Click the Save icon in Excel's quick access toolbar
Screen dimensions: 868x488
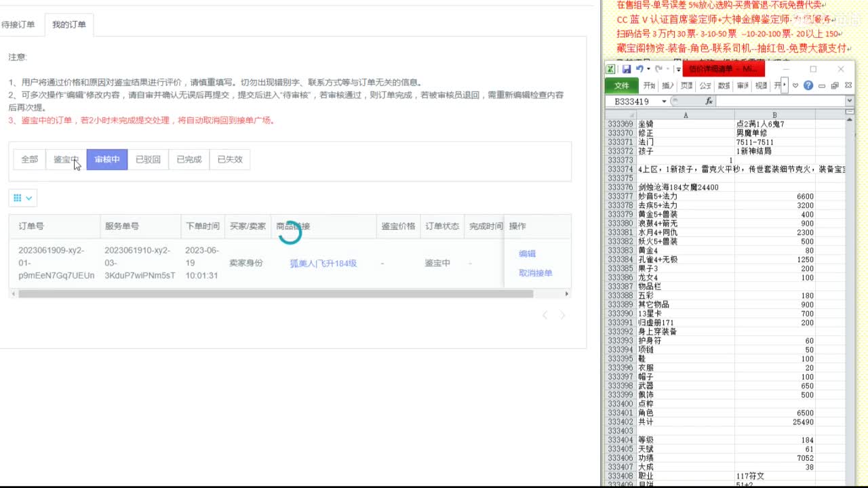point(627,69)
